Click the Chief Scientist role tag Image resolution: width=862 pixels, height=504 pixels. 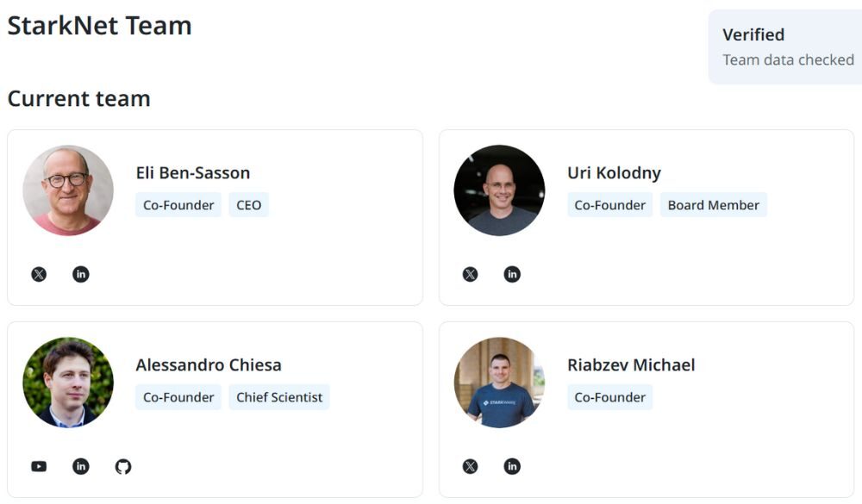coord(279,397)
